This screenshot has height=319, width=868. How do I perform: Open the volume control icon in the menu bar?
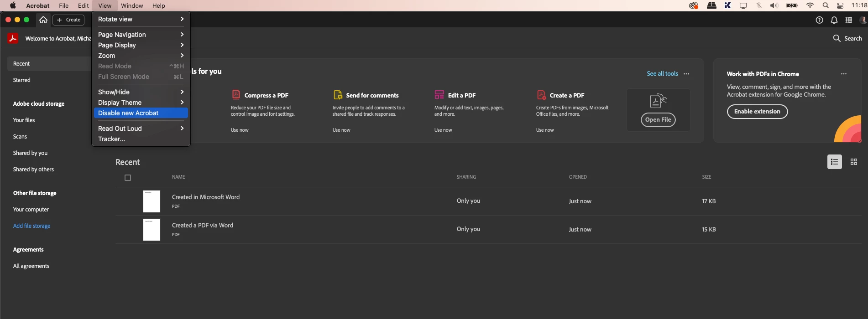(x=774, y=5)
